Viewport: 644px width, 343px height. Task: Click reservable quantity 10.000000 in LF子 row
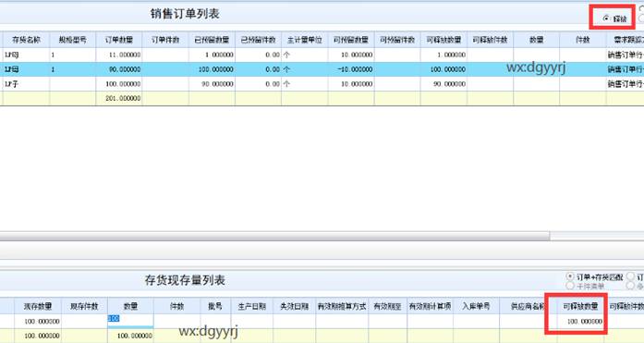[351, 84]
